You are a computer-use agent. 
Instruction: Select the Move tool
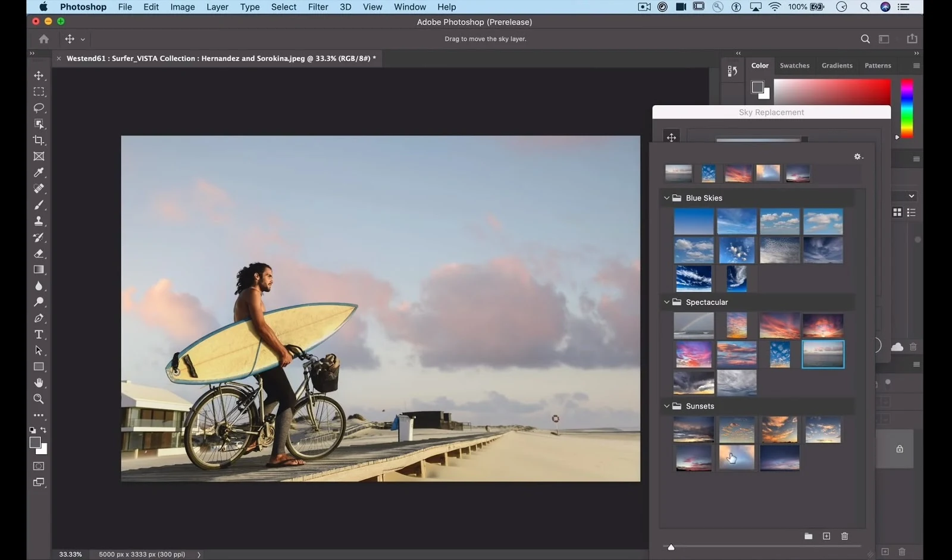pos(39,75)
